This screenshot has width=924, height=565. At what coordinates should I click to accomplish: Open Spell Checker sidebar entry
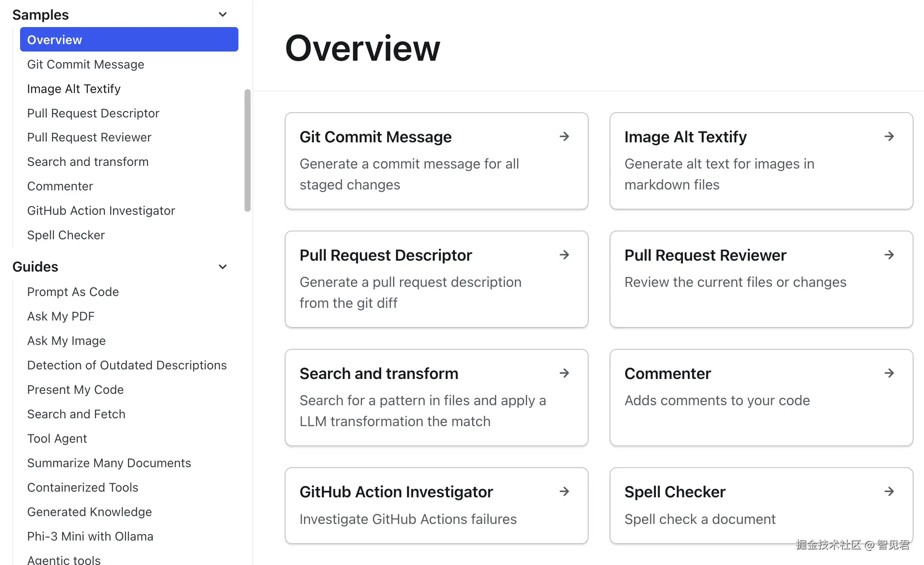click(x=66, y=235)
